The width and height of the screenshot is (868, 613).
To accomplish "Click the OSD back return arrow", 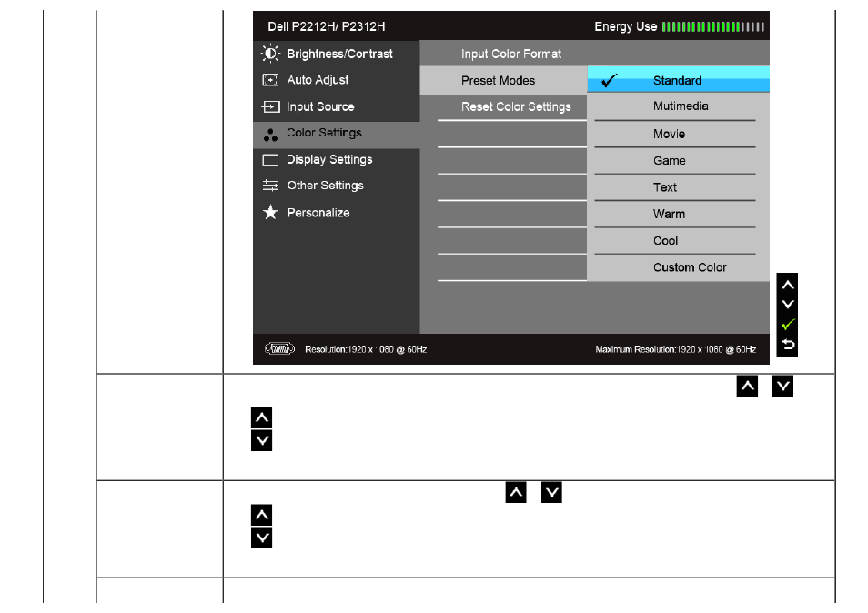I will coord(788,345).
